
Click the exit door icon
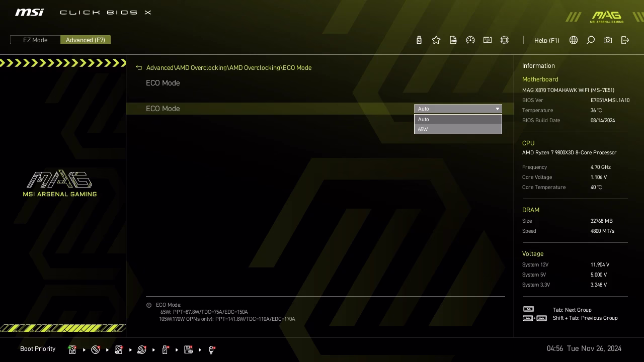(x=625, y=40)
